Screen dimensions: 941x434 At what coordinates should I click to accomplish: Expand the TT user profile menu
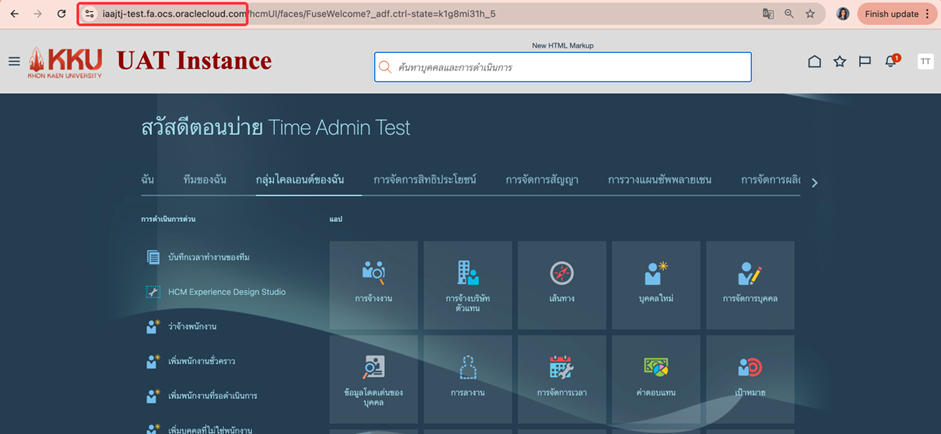pyautogui.click(x=925, y=62)
